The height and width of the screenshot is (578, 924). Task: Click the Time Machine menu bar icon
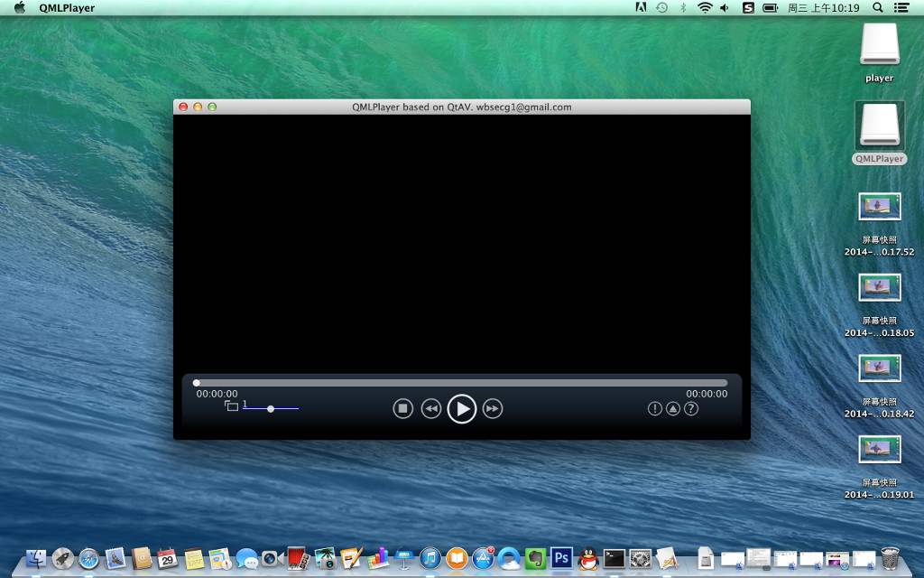[661, 7]
